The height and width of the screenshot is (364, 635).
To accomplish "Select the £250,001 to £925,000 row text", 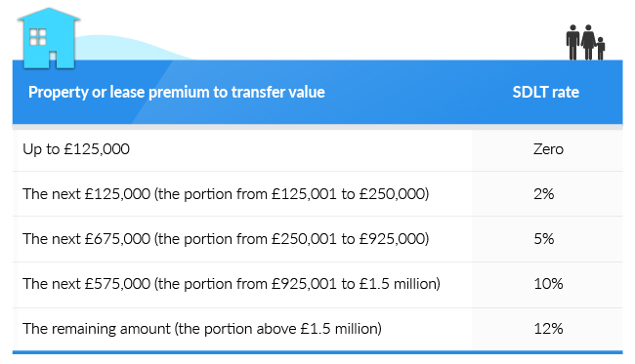I will coord(226,239).
